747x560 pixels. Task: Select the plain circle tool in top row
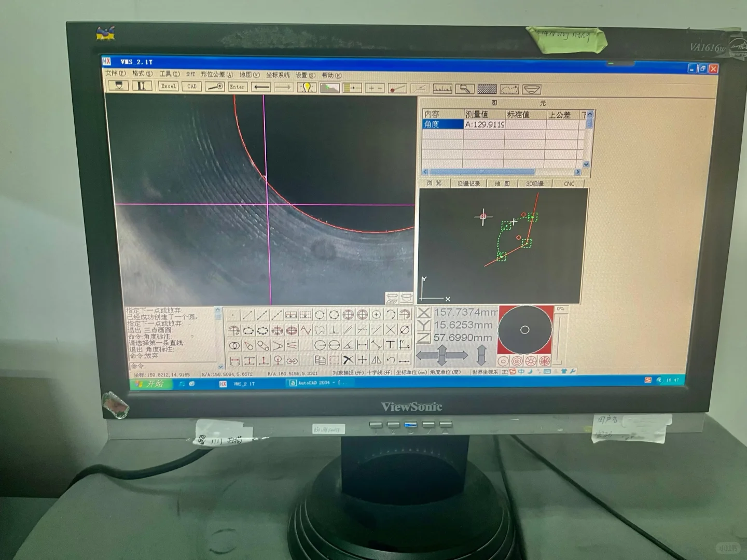pos(320,315)
